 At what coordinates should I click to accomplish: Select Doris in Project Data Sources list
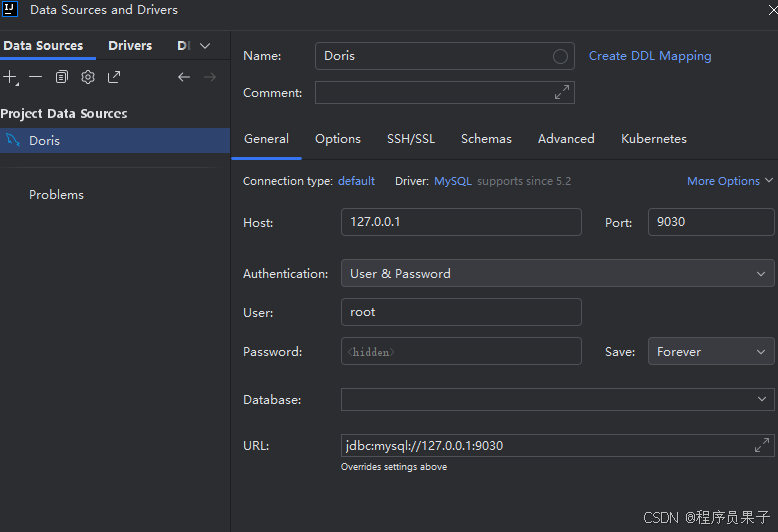pyautogui.click(x=115, y=140)
